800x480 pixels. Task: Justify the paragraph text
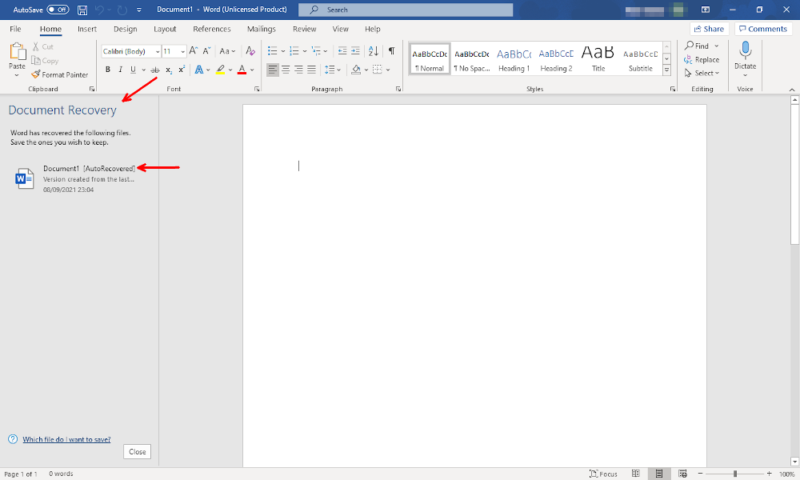311,70
